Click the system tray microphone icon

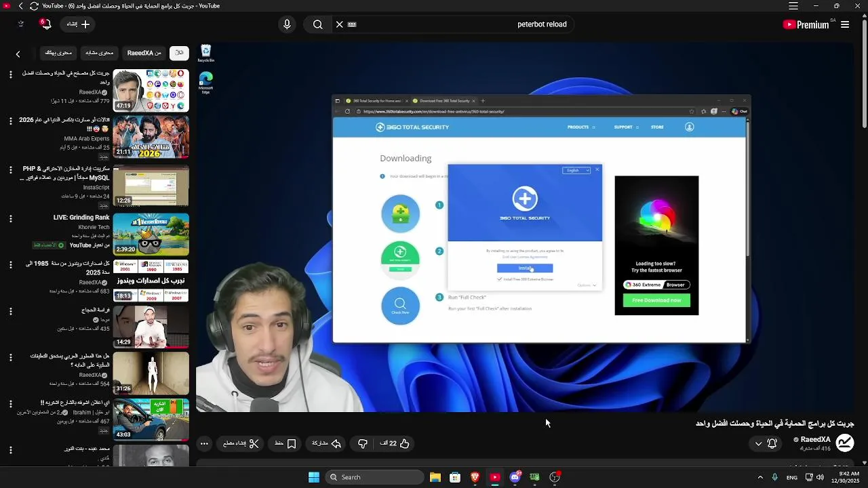tap(774, 477)
